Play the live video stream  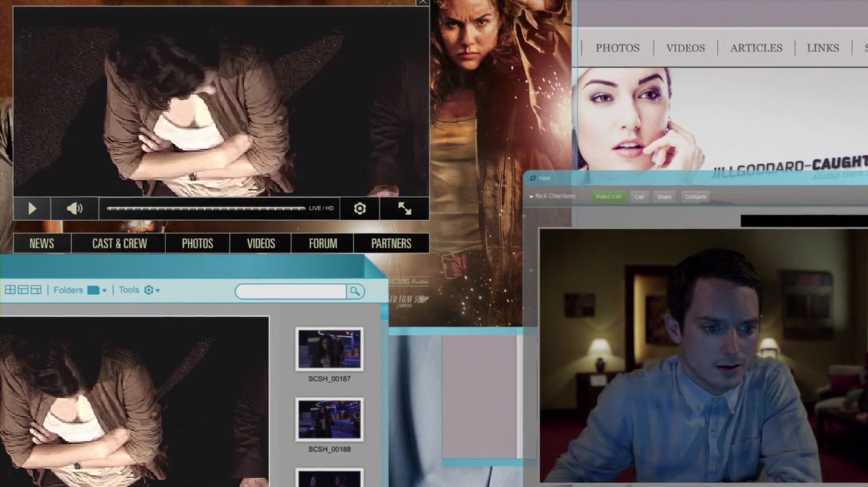(x=32, y=209)
